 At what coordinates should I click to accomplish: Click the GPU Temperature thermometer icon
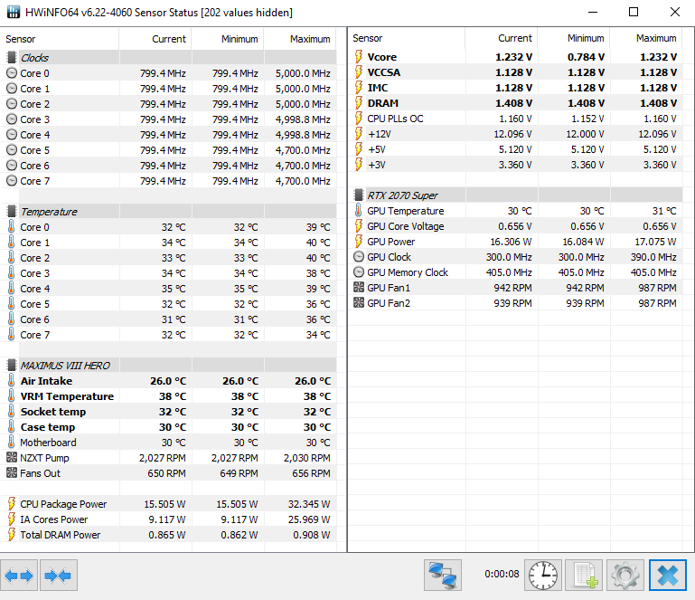point(359,210)
